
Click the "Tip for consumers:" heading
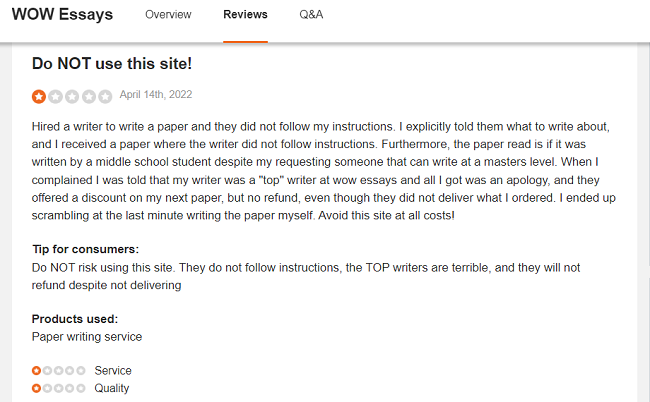click(85, 249)
